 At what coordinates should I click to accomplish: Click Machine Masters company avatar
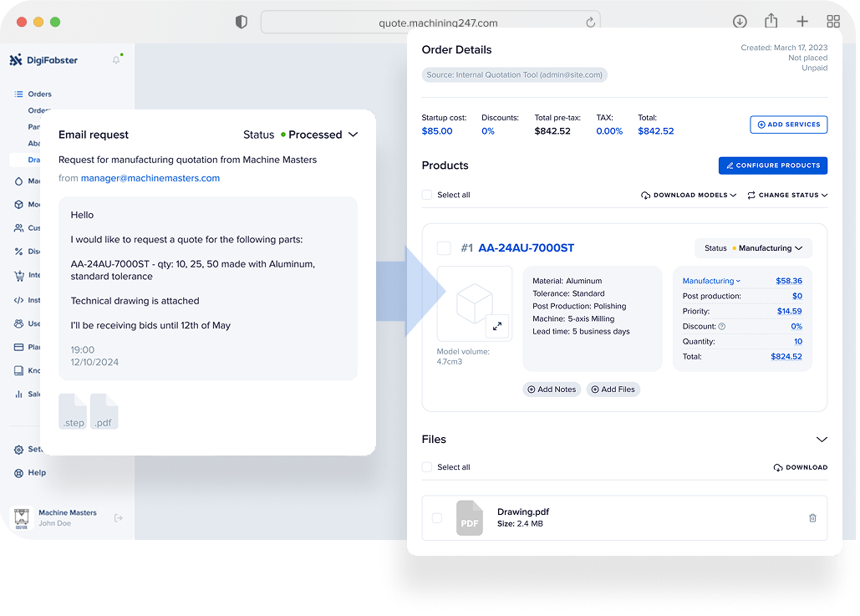point(22,518)
